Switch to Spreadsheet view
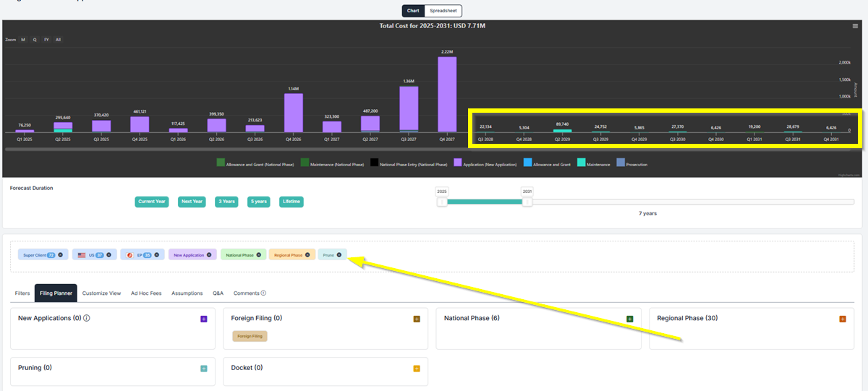The width and height of the screenshot is (868, 391). coord(443,11)
